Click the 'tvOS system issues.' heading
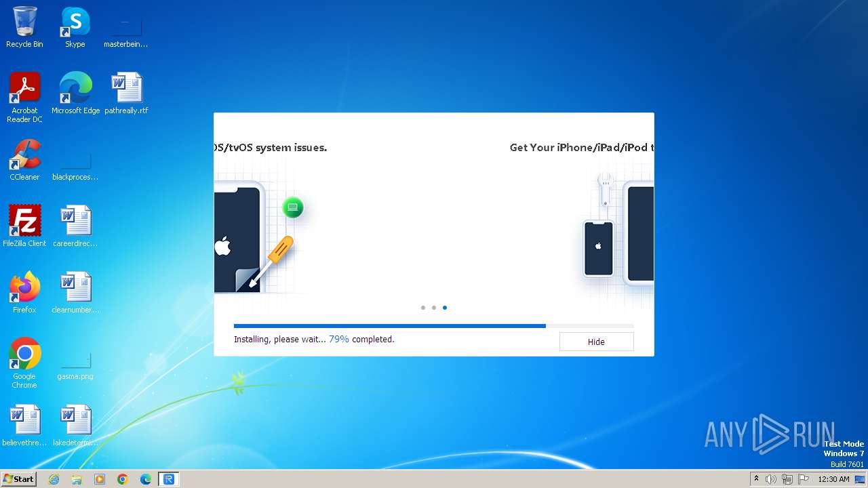 point(271,147)
